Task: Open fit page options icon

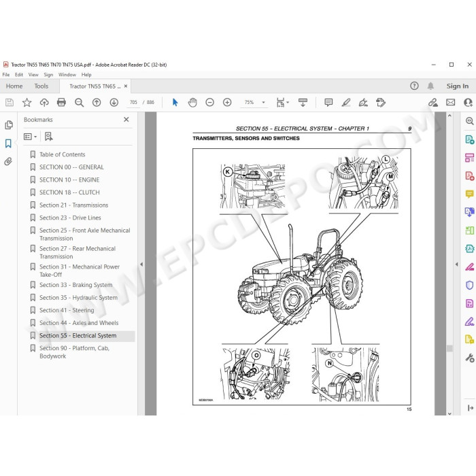Action: coord(282,103)
